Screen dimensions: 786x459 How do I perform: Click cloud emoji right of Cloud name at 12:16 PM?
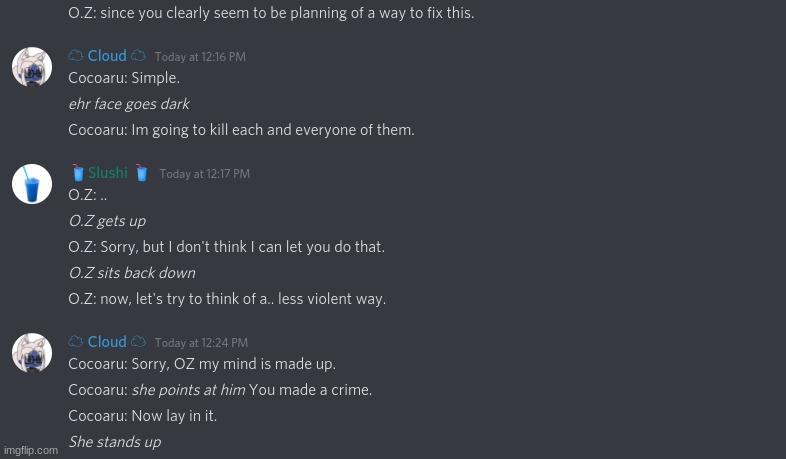(138, 56)
